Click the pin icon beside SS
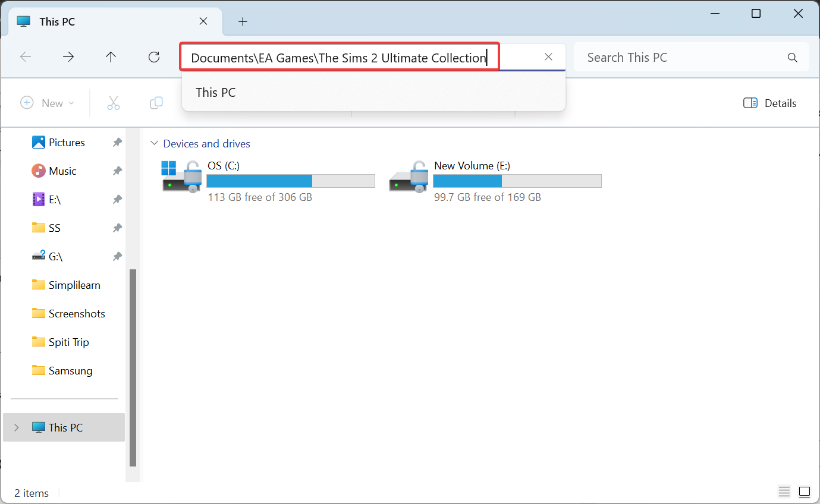 (x=117, y=228)
